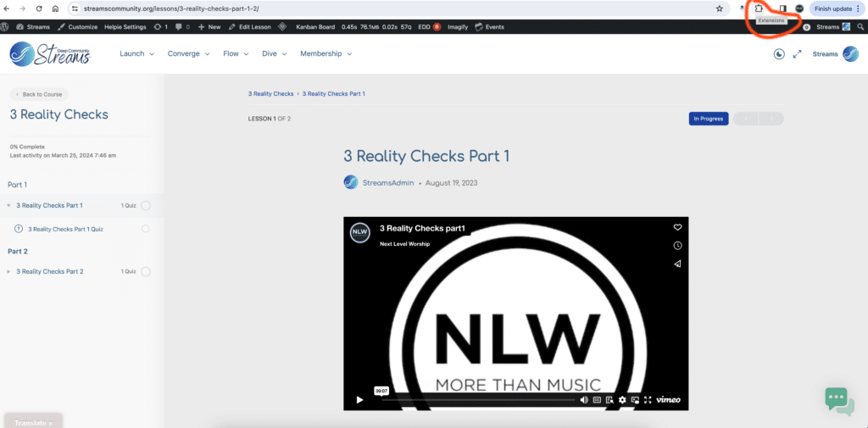868x428 pixels.
Task: Open the green chat bubble widget
Action: pyautogui.click(x=836, y=399)
